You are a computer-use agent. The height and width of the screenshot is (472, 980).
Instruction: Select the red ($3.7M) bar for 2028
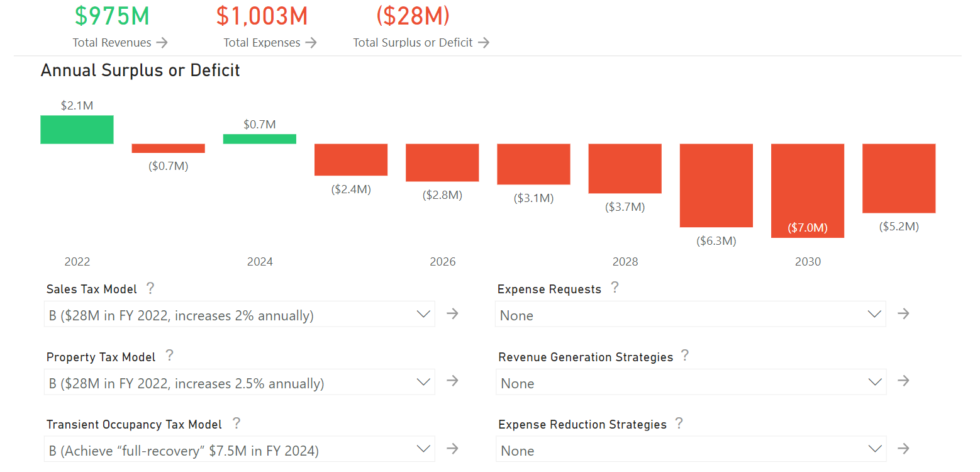click(625, 169)
